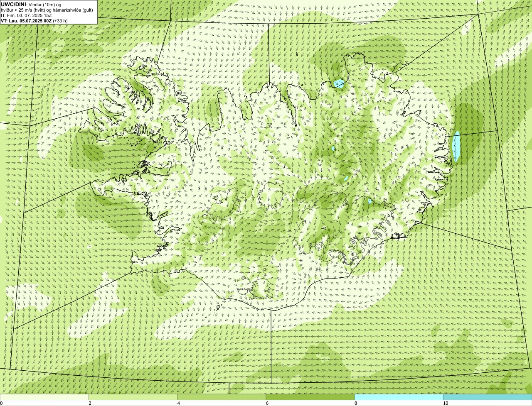
Task: Click the legend label '10'
Action: [x=446, y=403]
